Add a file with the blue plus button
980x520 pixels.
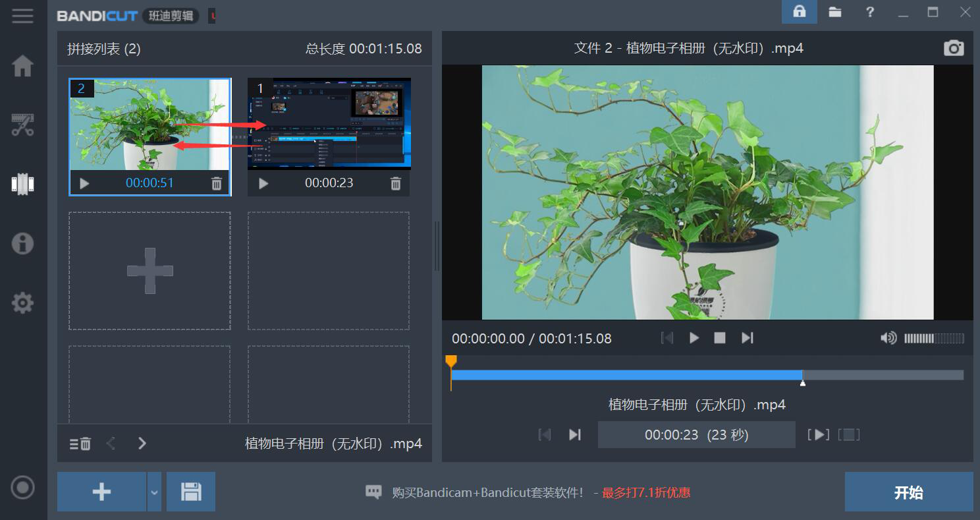101,492
